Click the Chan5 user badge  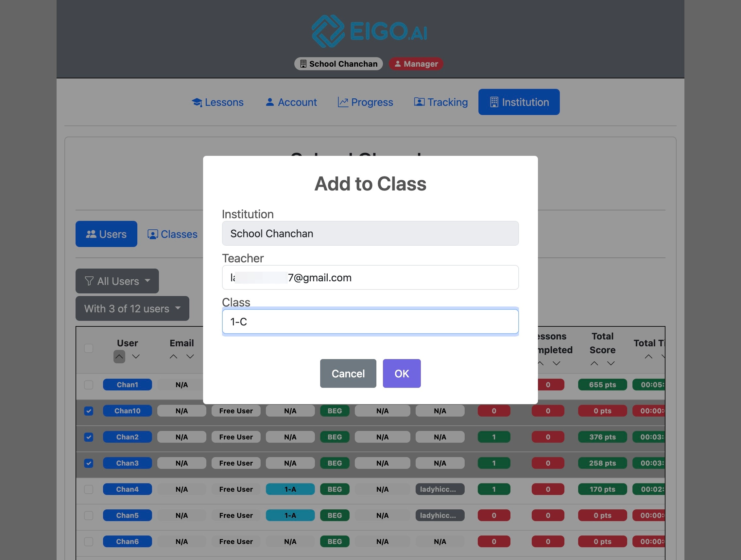coord(127,516)
